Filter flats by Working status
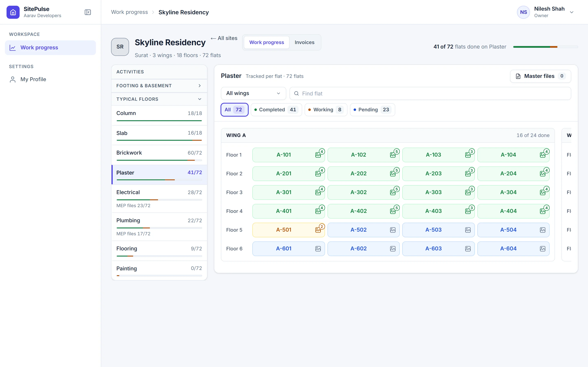The image size is (588, 367). 326,110
